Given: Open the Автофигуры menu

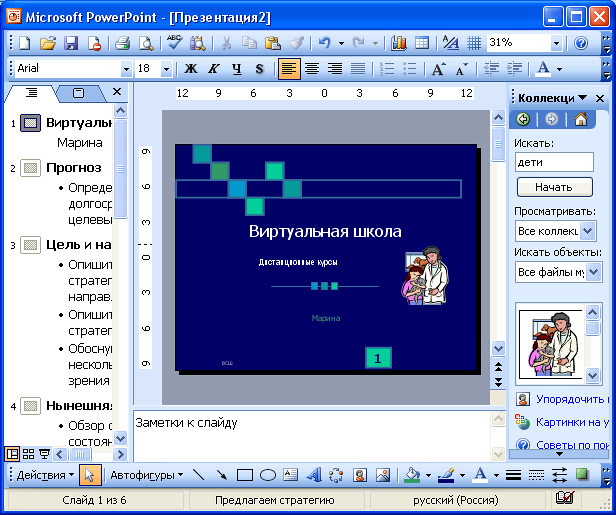Looking at the screenshot, I should click(x=147, y=475).
